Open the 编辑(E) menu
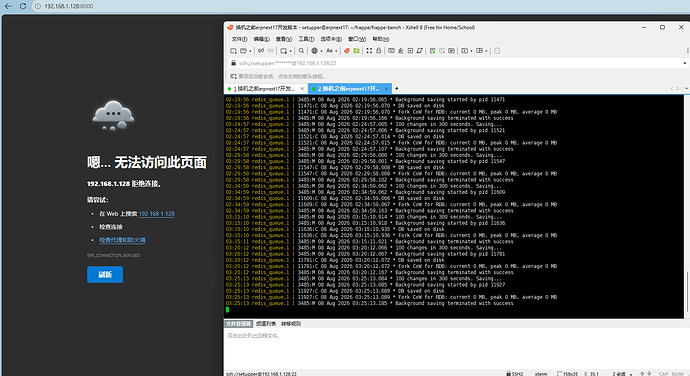Screen dimensions: 690x376 261,39
